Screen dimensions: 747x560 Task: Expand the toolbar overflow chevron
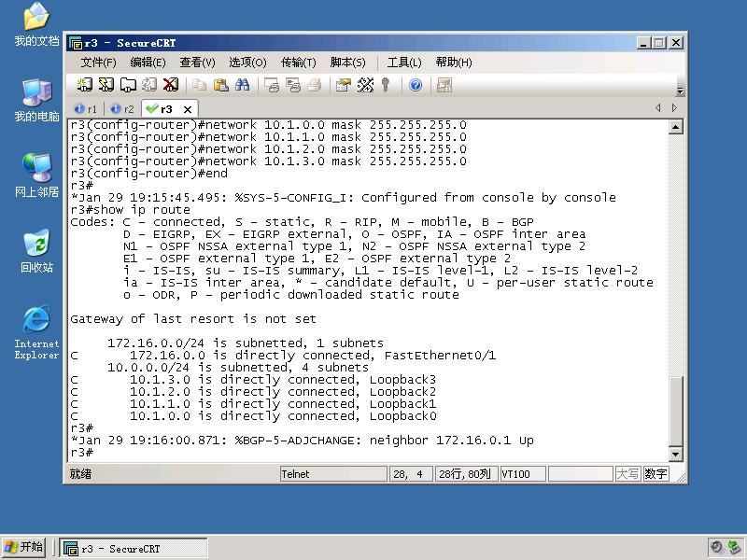pyautogui.click(x=681, y=91)
